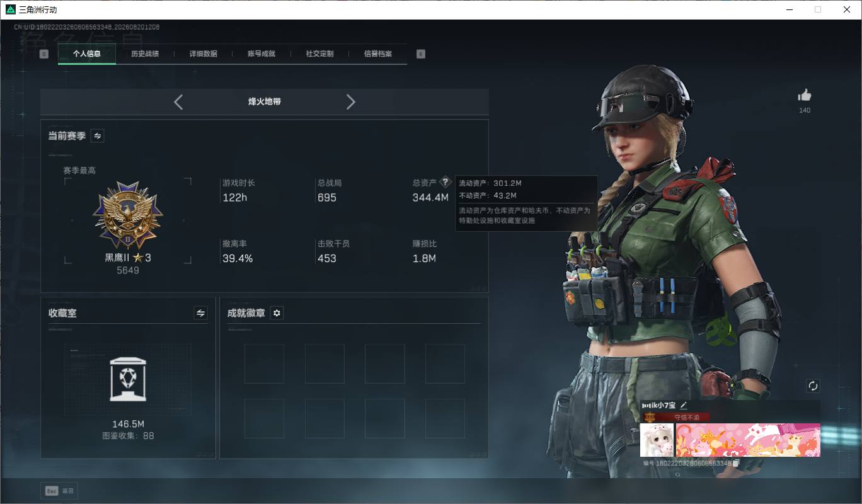Switch to the 历史战绩 tab
The width and height of the screenshot is (862, 504).
145,54
